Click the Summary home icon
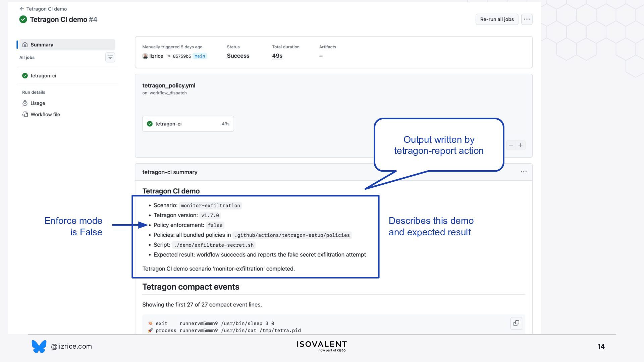 25,45
